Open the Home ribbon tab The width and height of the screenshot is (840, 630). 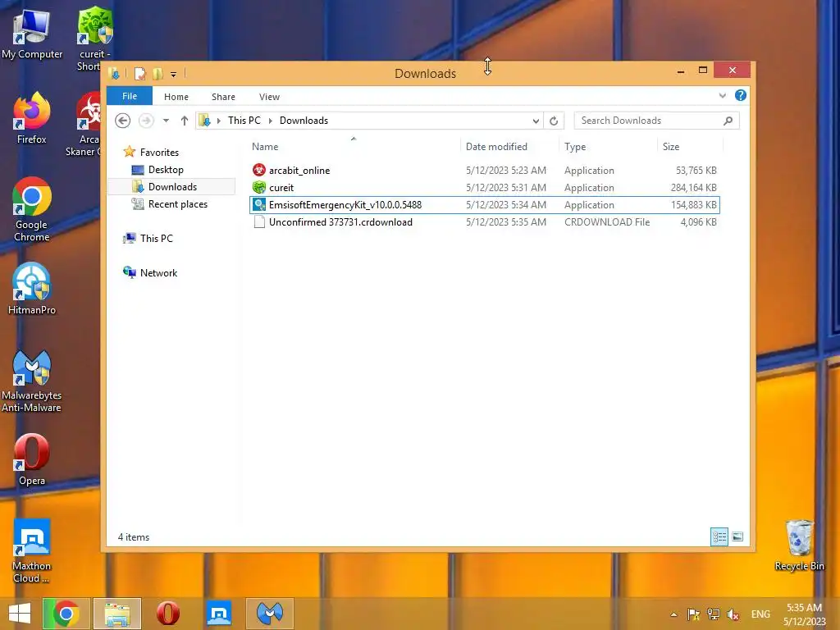point(176,97)
